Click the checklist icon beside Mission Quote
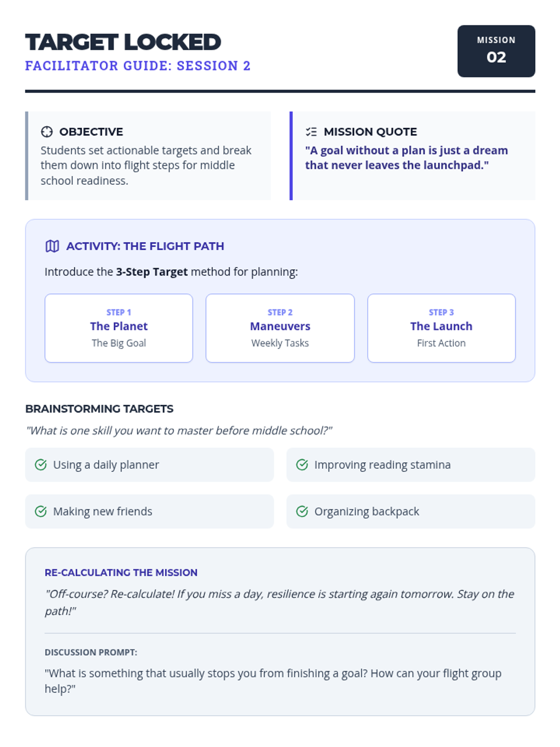The height and width of the screenshot is (747, 560). coord(311,132)
